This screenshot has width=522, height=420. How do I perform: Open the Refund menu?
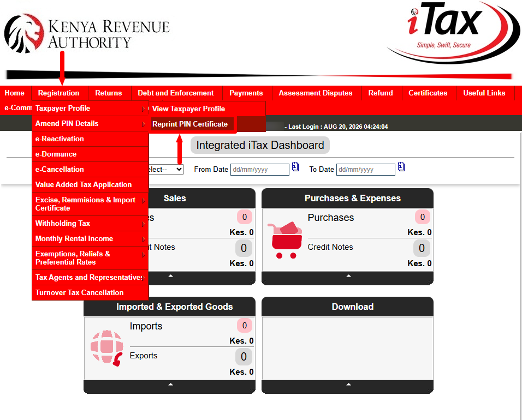tap(381, 93)
